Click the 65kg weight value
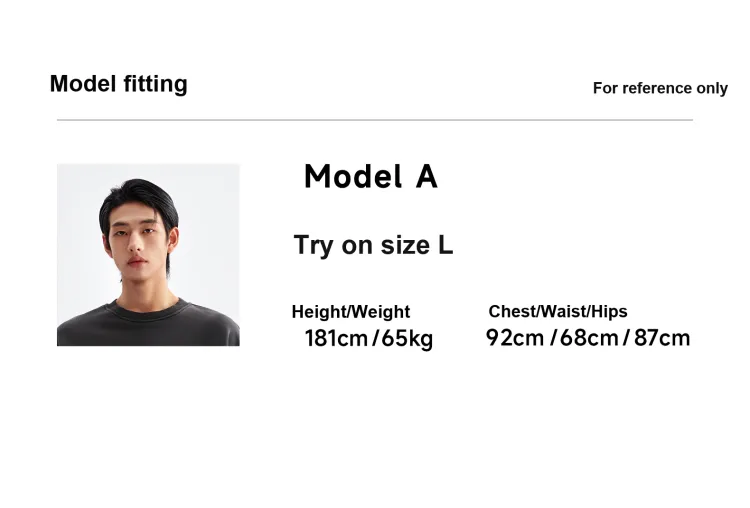 point(407,339)
